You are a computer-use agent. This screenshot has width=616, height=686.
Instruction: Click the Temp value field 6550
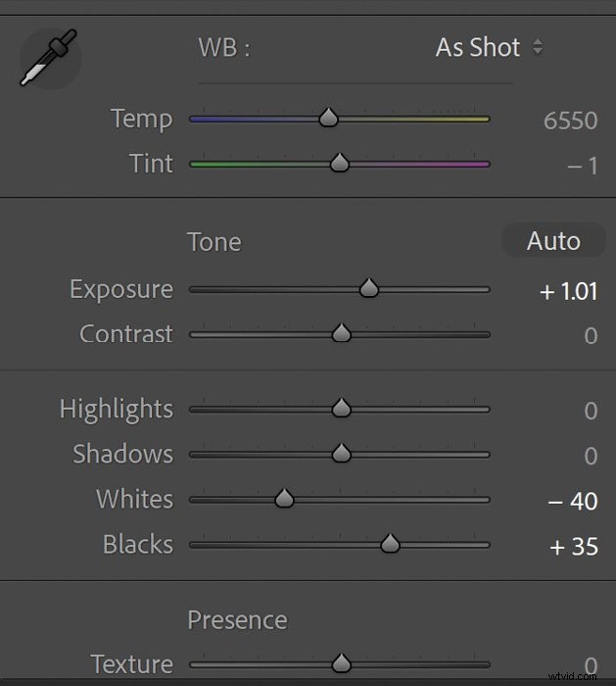pos(570,121)
